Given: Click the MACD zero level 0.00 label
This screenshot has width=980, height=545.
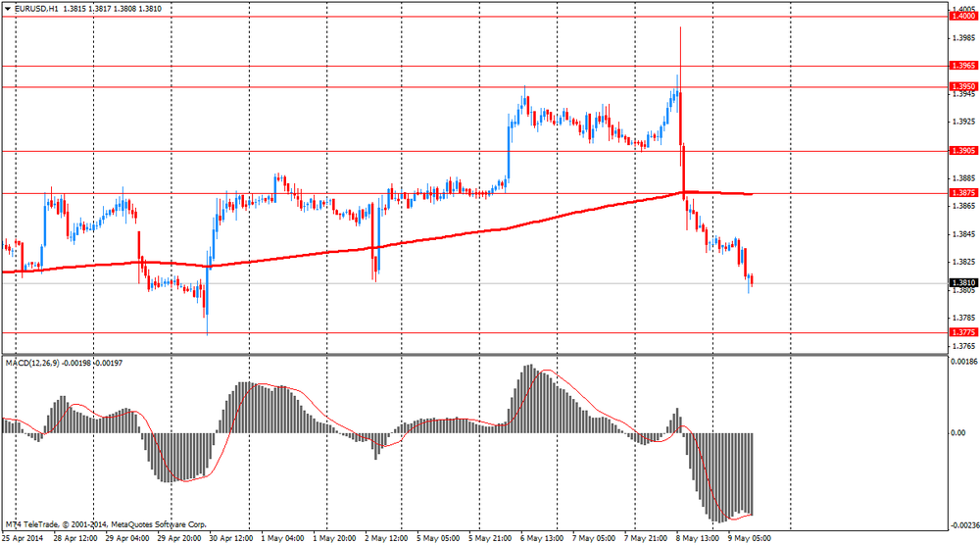Looking at the screenshot, I should pyautogui.click(x=958, y=432).
